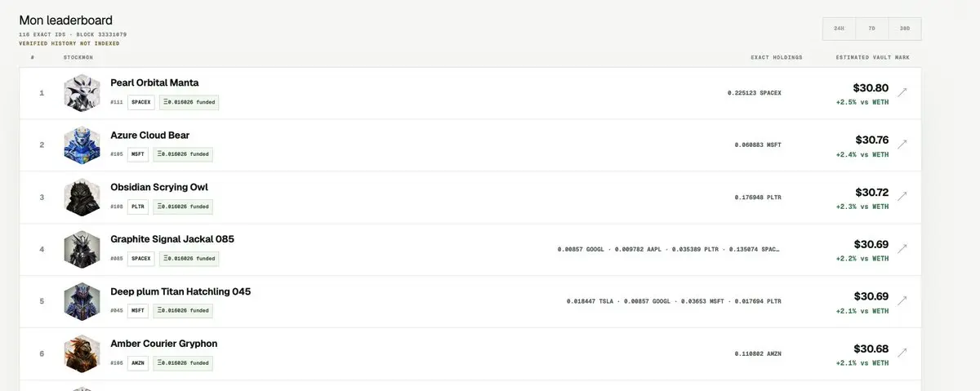Click Estimated Vault Mark column header
This screenshot has width=980, height=391.
click(x=872, y=58)
